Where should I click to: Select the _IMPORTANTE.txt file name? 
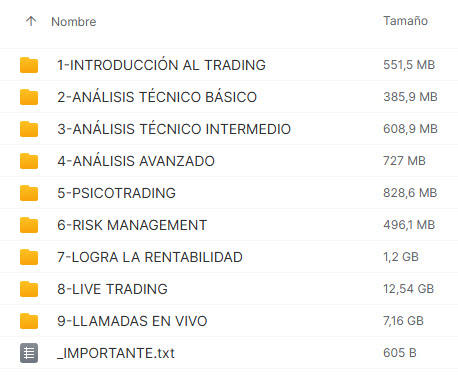(x=116, y=353)
